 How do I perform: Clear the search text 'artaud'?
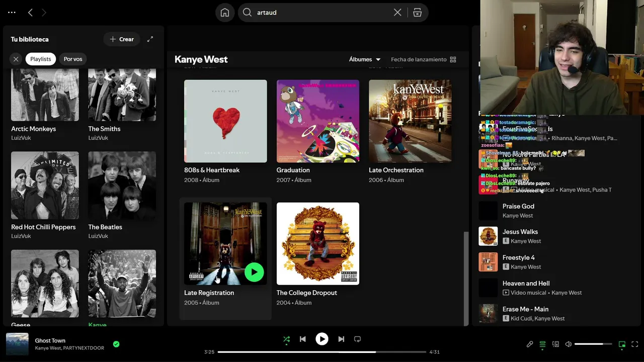[x=397, y=13]
